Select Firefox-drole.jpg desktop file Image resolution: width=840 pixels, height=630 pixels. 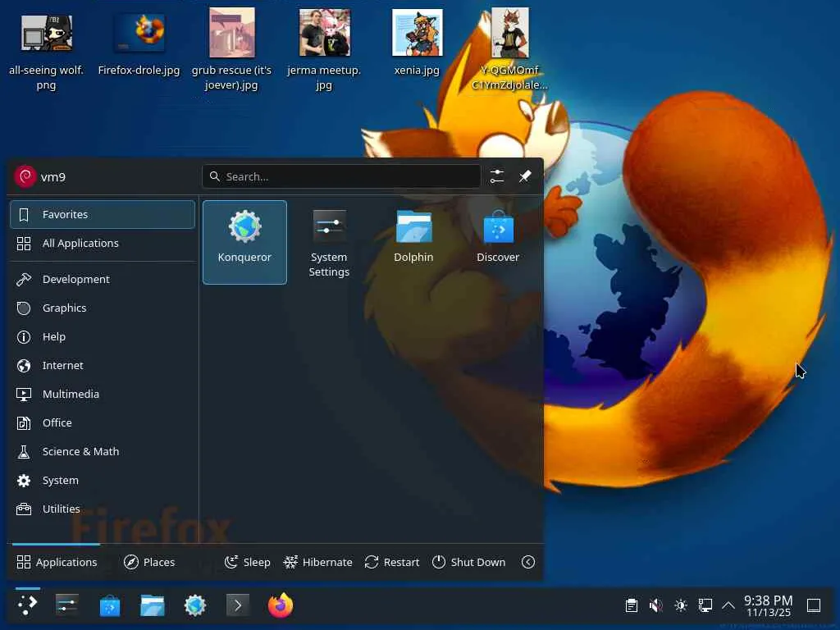139,46
